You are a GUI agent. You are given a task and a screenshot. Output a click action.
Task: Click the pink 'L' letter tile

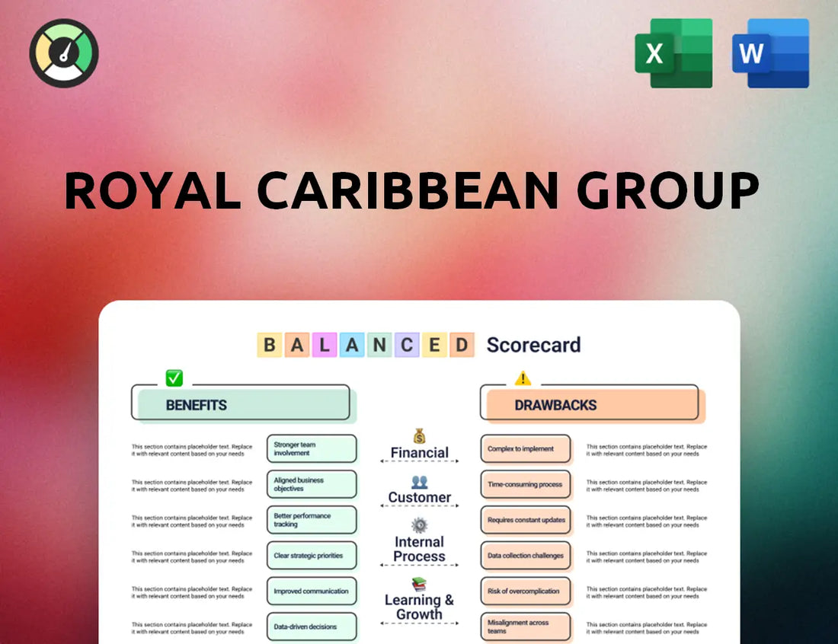(x=325, y=345)
